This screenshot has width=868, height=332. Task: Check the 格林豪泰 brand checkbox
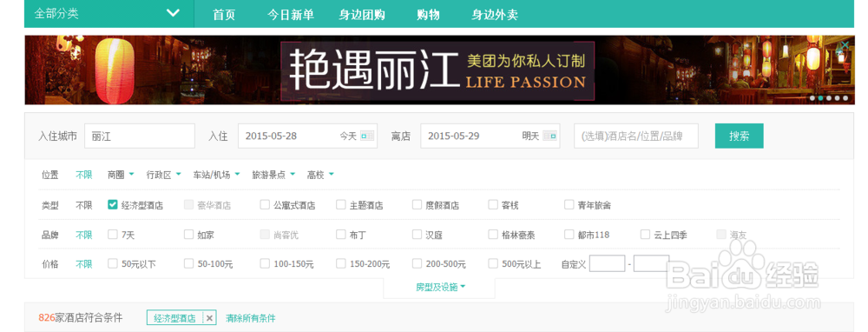click(x=493, y=235)
